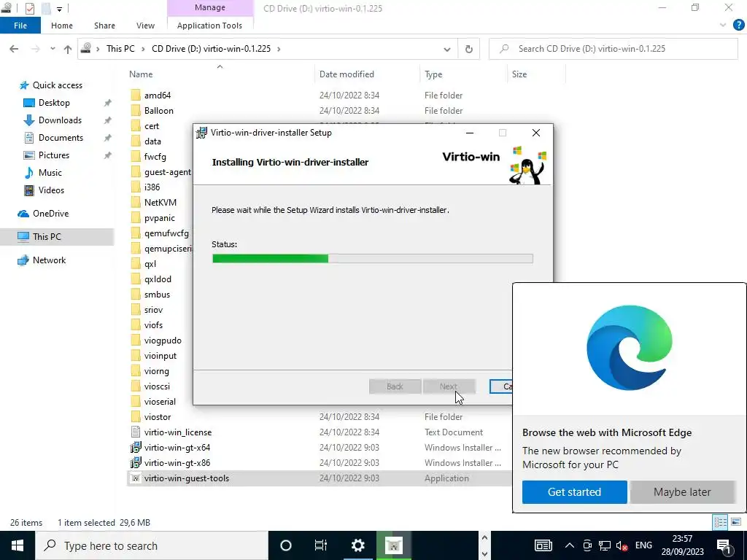Open Action Center notifications icon
Screen dimensions: 747x560
[724, 545]
